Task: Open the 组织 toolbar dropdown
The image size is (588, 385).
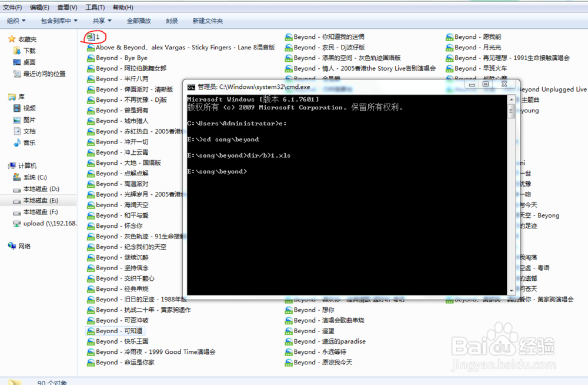Action: [x=16, y=20]
